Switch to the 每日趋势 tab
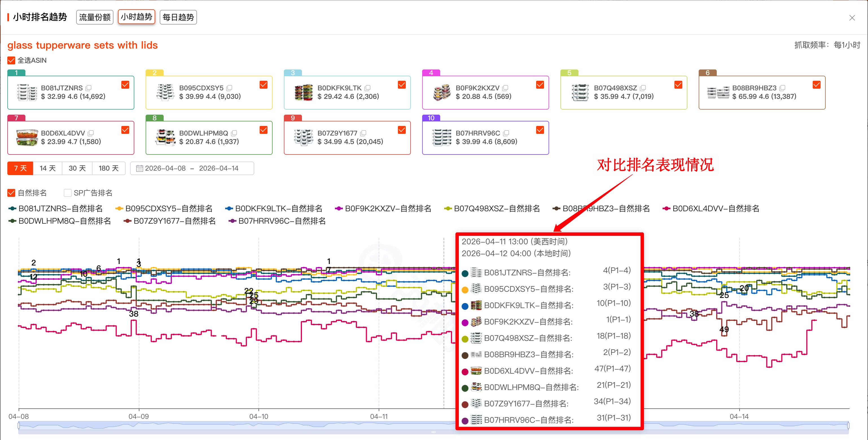Screen dimensions: 868x440 point(178,17)
